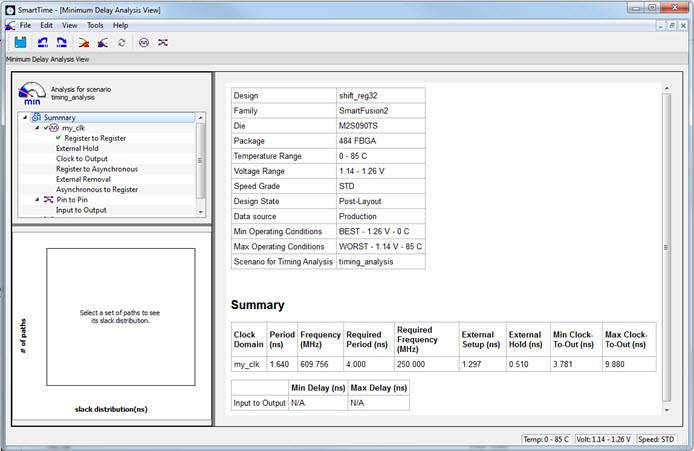Open the View menu
The height and width of the screenshot is (451, 694).
coord(69,25)
